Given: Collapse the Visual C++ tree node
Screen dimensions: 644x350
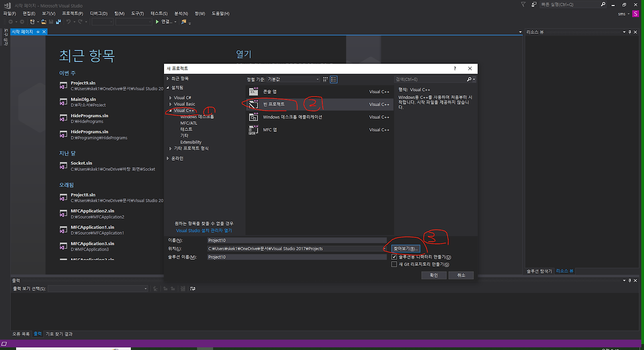Looking at the screenshot, I should (x=171, y=110).
